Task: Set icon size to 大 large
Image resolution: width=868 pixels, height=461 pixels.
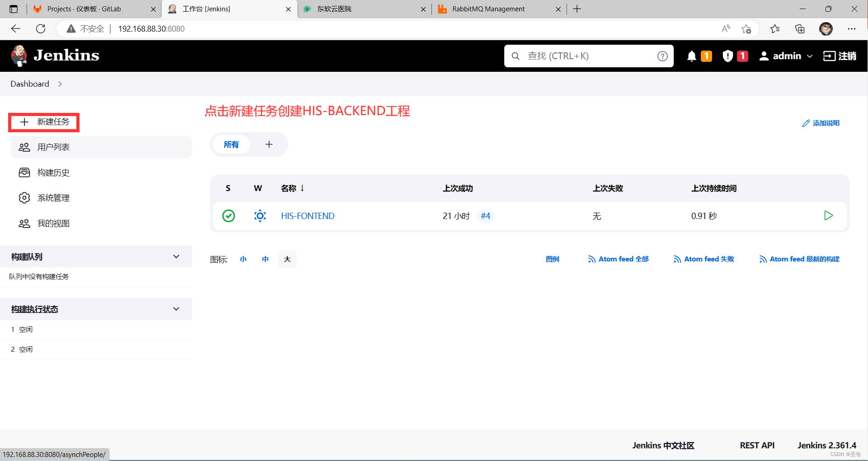Action: [x=287, y=259]
